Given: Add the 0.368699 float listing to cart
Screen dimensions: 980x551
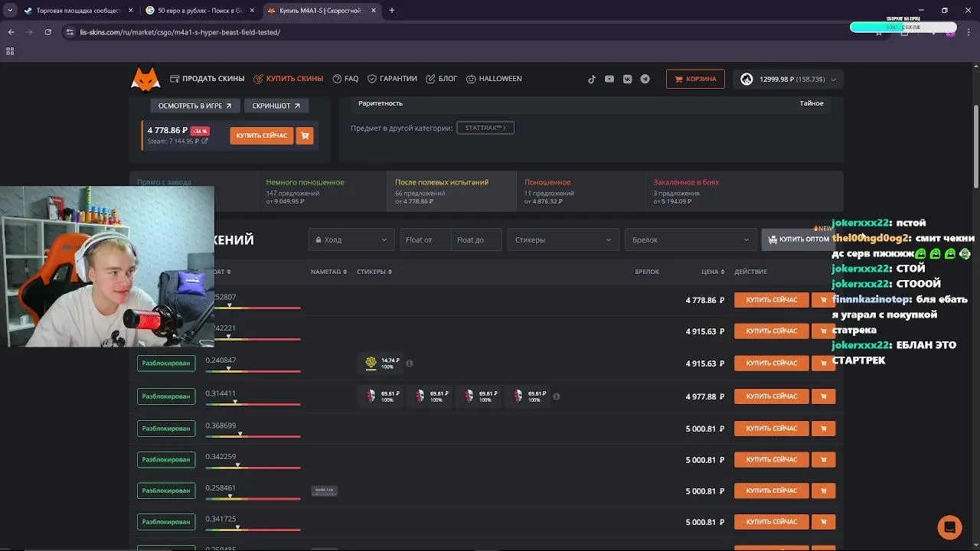Looking at the screenshot, I should (x=824, y=429).
